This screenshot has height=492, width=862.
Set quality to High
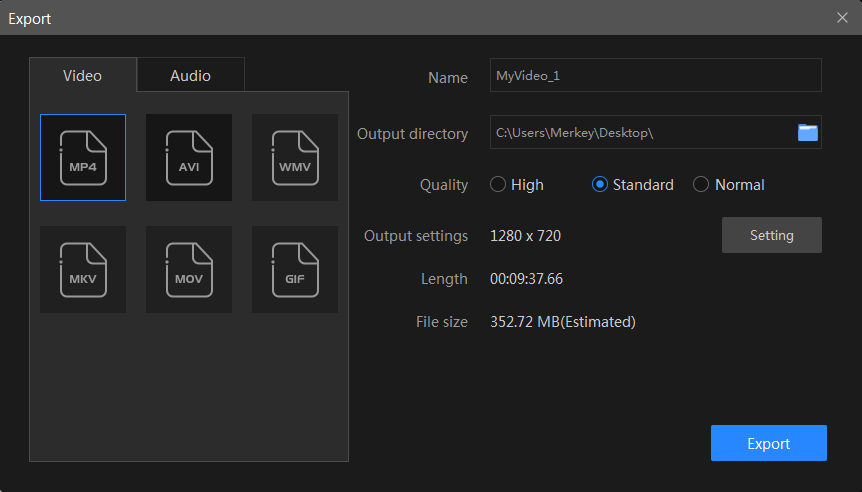point(498,185)
